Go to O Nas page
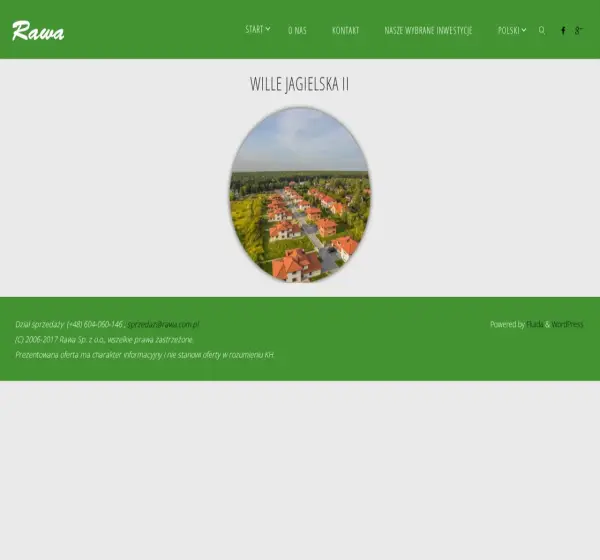This screenshot has width=600, height=560. pyautogui.click(x=297, y=30)
